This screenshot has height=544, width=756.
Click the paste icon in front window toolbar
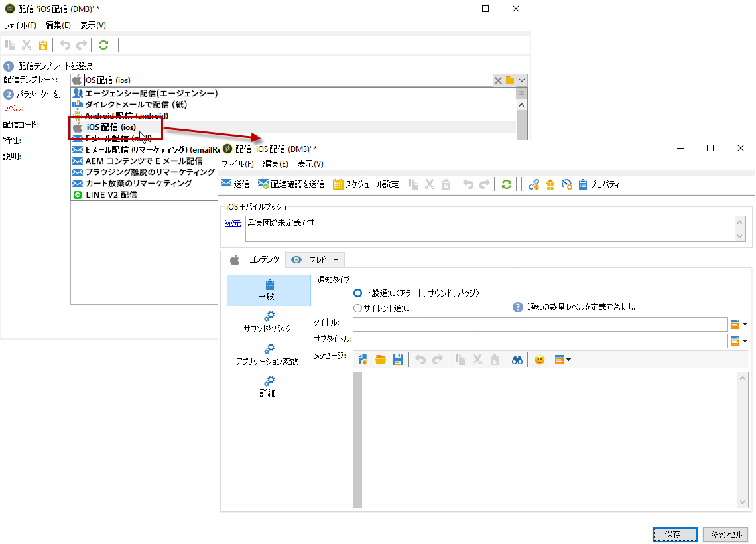[x=446, y=184]
